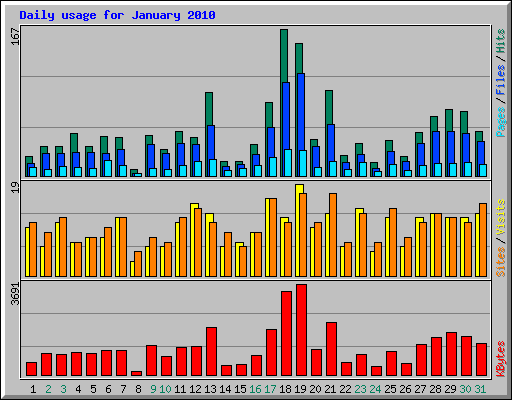Click day label '14' on the x-axis
The image size is (512, 400).
(x=225, y=389)
